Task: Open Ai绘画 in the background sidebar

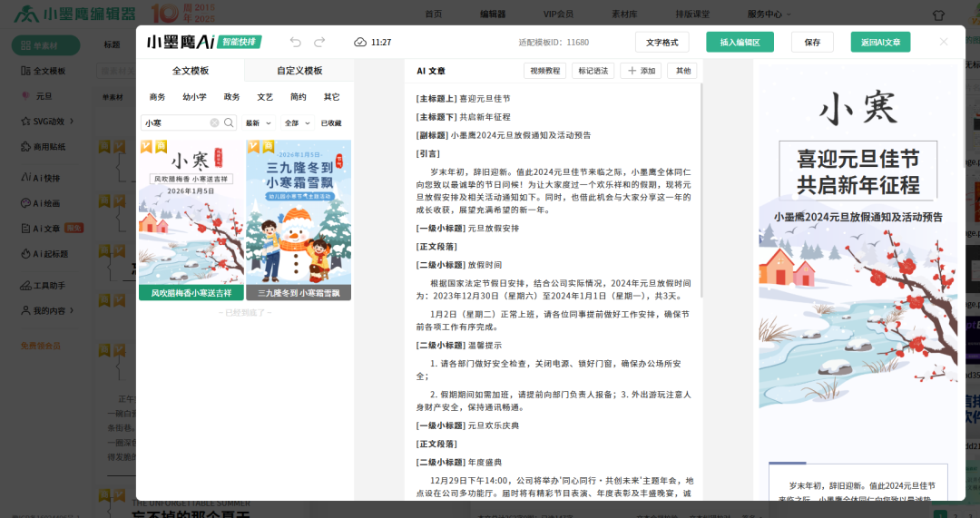Action: tap(41, 203)
